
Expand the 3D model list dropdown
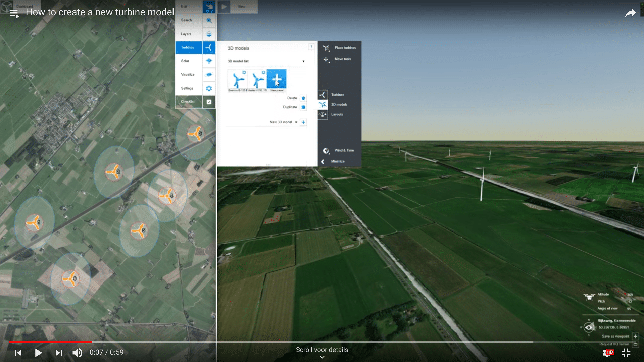tap(303, 61)
